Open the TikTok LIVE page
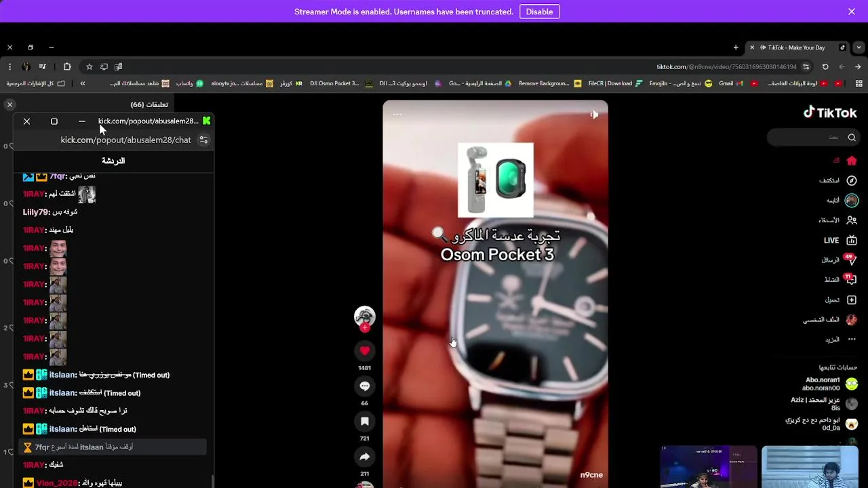 coord(840,240)
